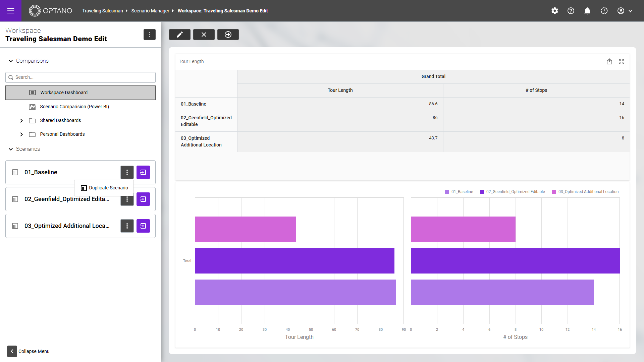Screen dimensions: 644x362
Task: Click Workspace: Traveling Salesman Demo Edit breadcrumb
Action: tap(223, 11)
